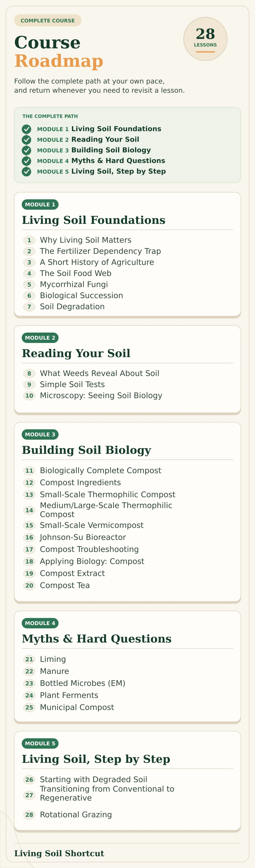Toggle the Module 2 completed checkmark
Image resolution: width=255 pixels, height=868 pixels.
tap(26, 139)
